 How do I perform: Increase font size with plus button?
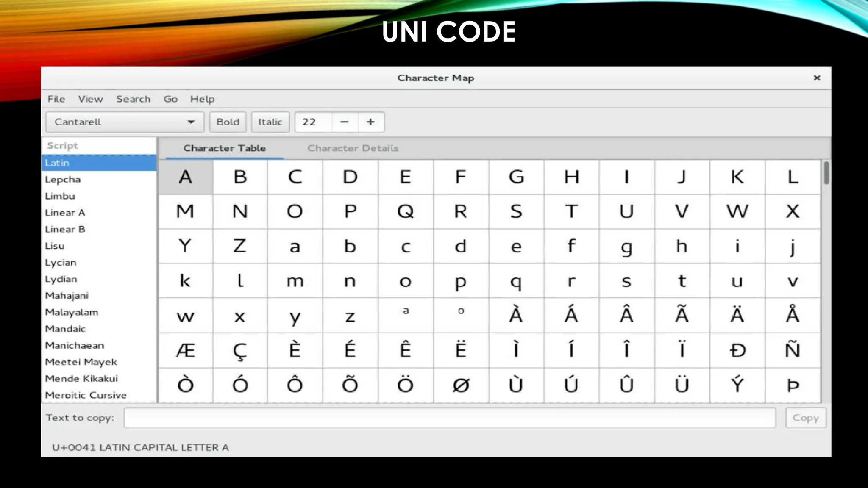point(371,122)
